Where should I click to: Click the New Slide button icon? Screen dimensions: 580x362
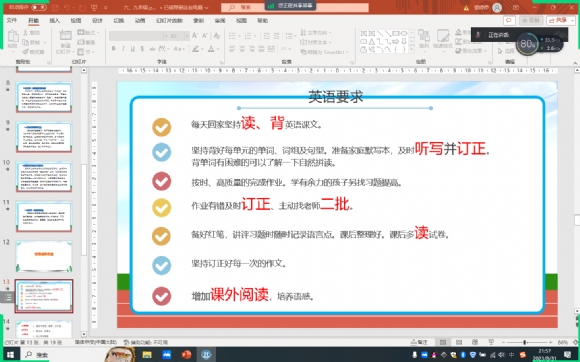point(65,37)
